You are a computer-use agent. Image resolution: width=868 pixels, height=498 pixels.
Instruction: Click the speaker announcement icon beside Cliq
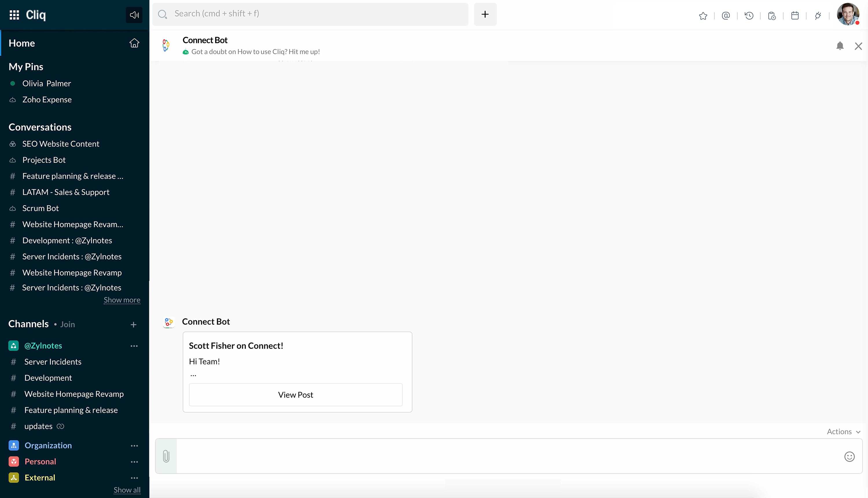tap(134, 15)
